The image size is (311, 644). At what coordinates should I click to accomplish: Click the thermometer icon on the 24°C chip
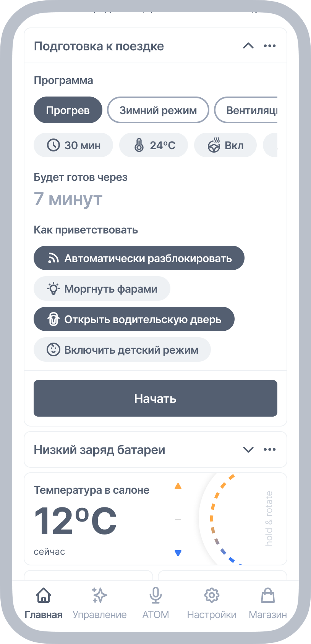tap(139, 145)
